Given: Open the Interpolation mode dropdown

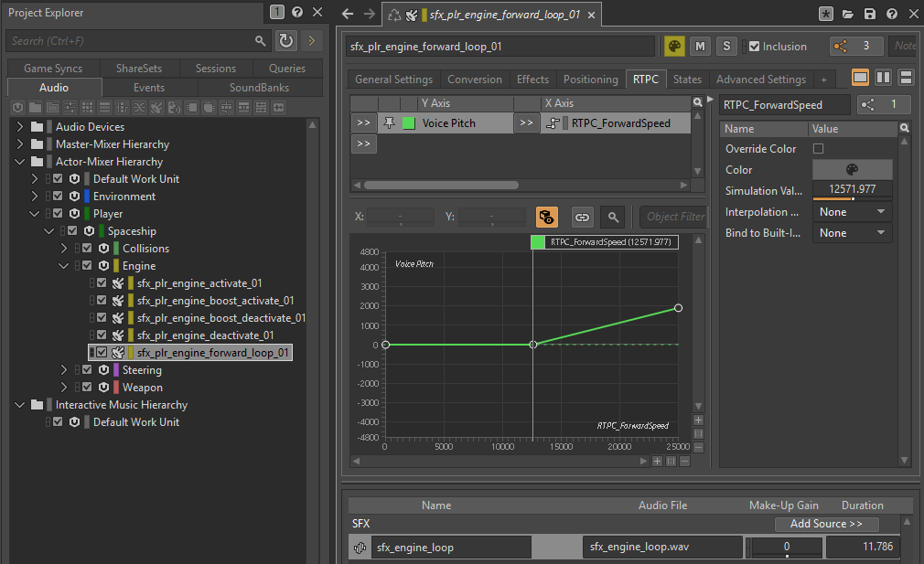Looking at the screenshot, I should [x=852, y=212].
